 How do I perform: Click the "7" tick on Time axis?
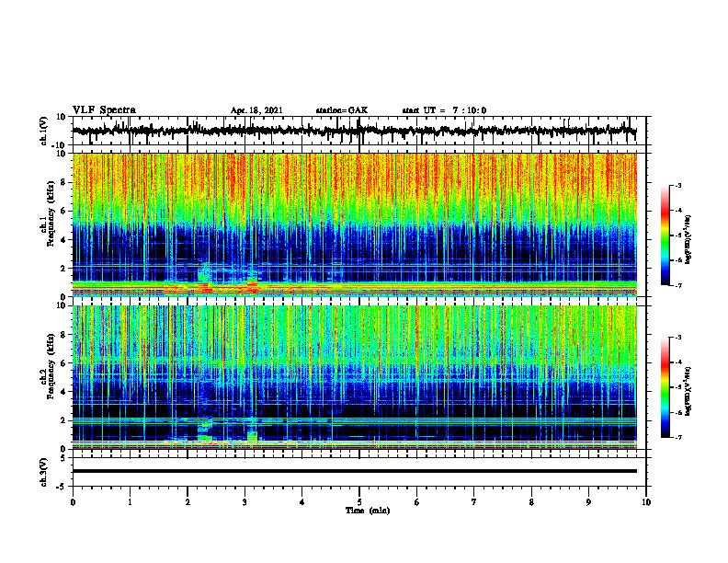474,502
